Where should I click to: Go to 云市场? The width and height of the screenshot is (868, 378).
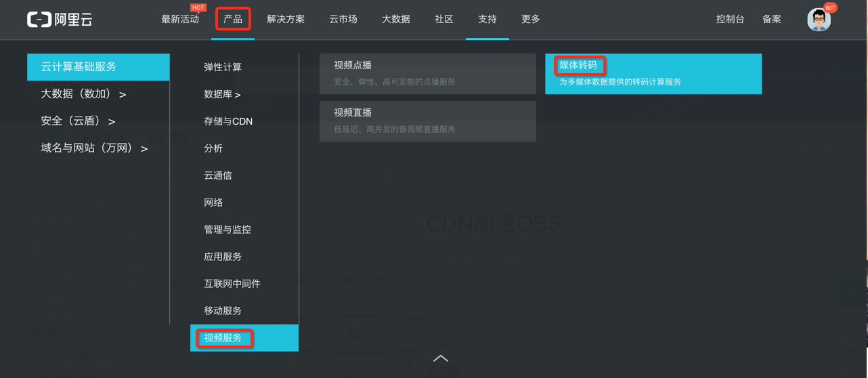[343, 19]
